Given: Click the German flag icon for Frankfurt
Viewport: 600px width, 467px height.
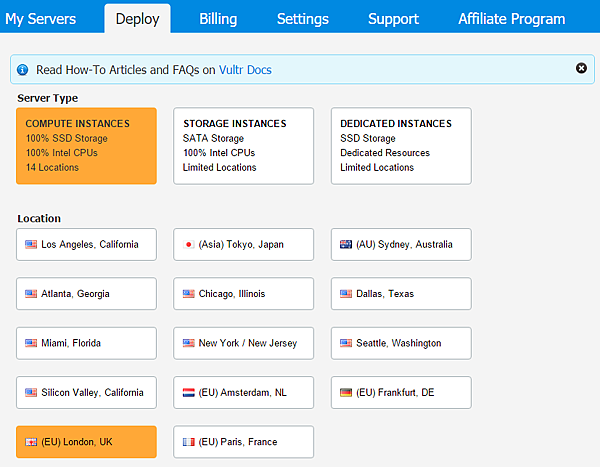Looking at the screenshot, I should (x=346, y=393).
